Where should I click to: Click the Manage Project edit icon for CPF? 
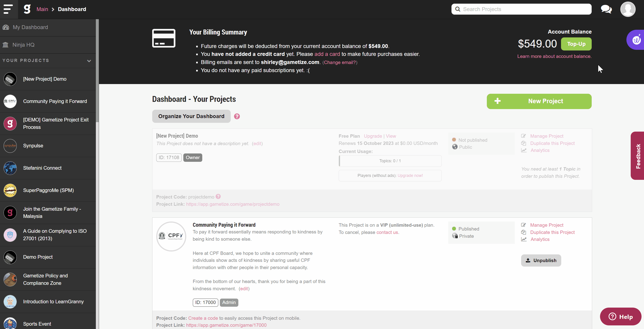click(524, 225)
